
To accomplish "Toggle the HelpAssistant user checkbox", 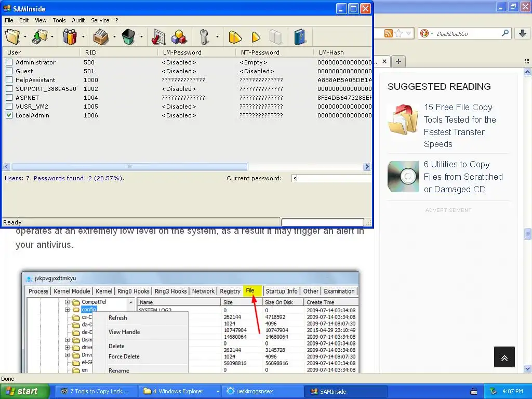I will click(9, 79).
